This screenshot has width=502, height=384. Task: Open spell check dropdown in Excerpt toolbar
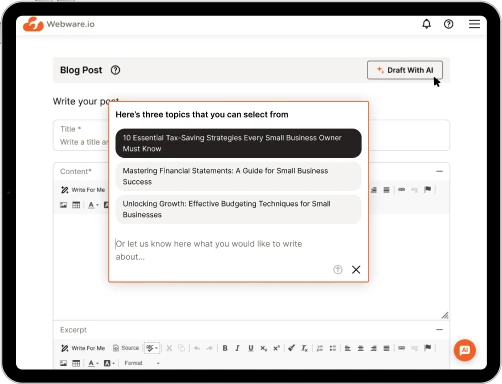(x=152, y=348)
